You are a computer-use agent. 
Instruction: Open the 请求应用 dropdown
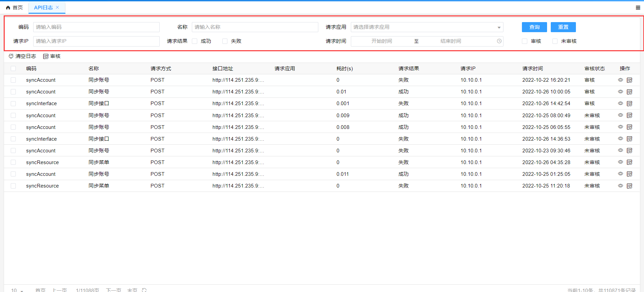tap(427, 27)
